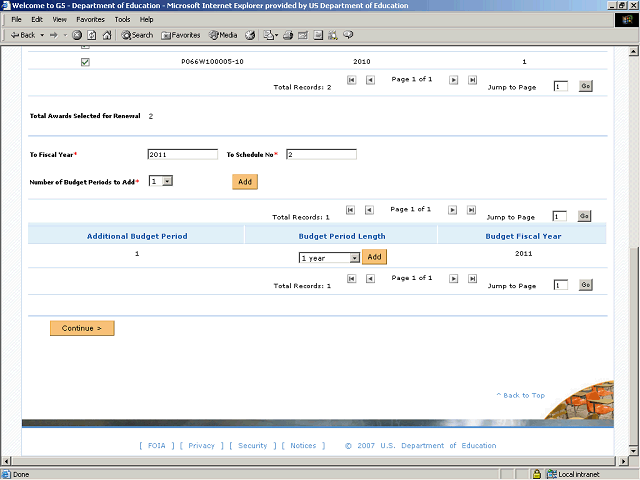Open the Home page icon

click(107, 35)
